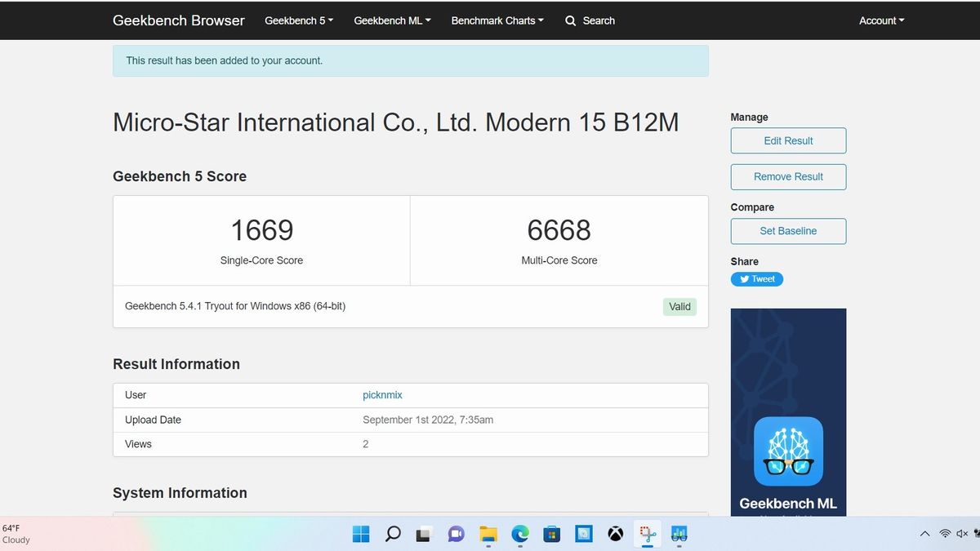Image resolution: width=980 pixels, height=551 pixels.
Task: Open Windows taskbar search
Action: (x=393, y=534)
